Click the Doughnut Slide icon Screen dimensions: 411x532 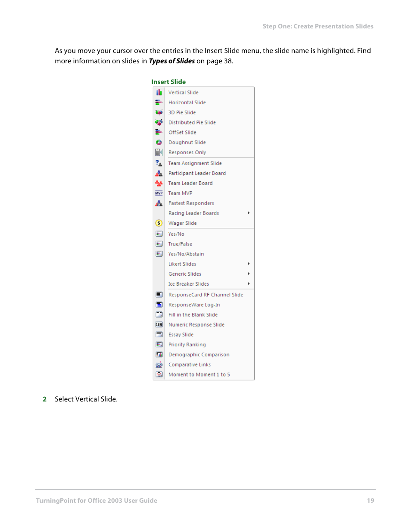coord(159,142)
